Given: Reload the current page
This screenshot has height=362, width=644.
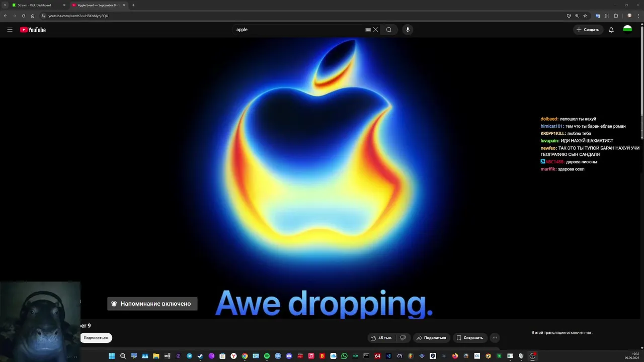Looking at the screenshot, I should point(23,16).
